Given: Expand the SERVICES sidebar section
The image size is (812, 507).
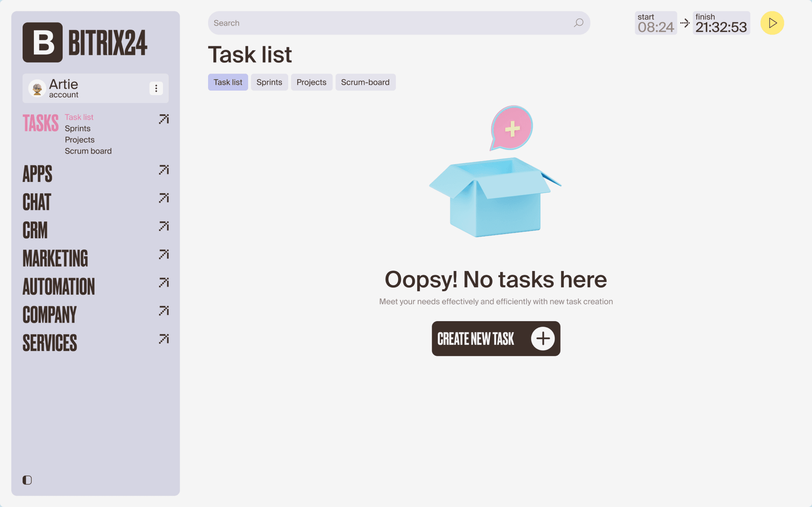Looking at the screenshot, I should pyautogui.click(x=50, y=343).
